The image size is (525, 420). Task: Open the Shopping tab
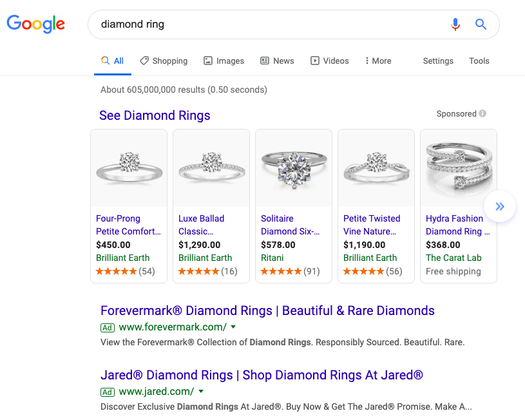164,61
